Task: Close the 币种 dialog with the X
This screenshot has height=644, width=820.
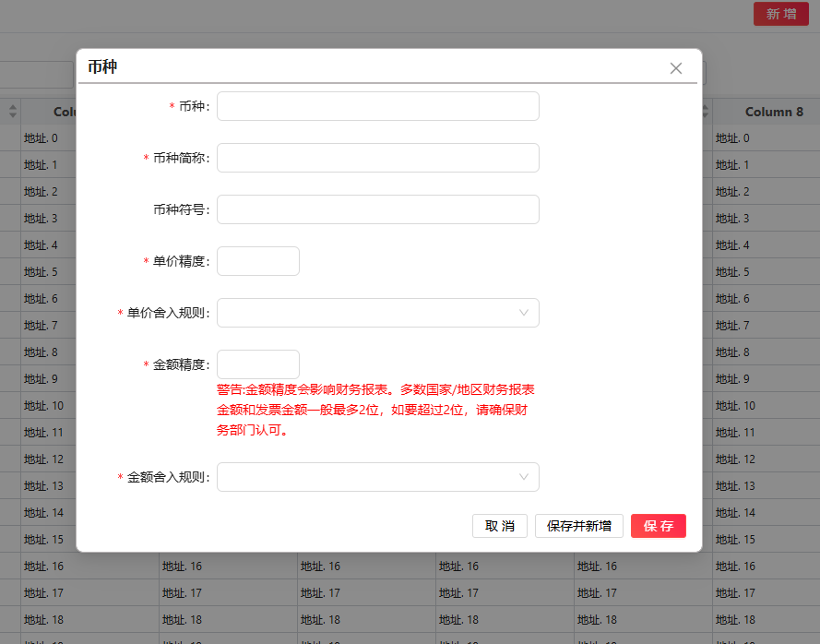Action: [676, 68]
